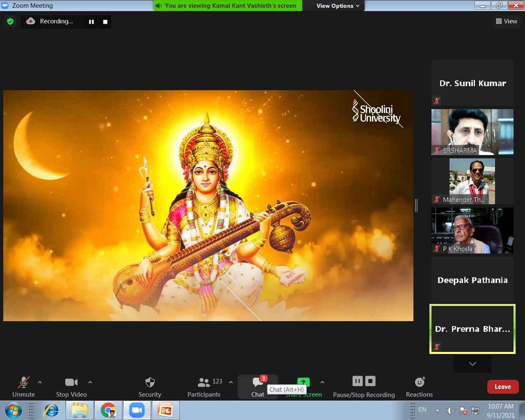This screenshot has width=525, height=420.
Task: Select Dr. Sunil Kumar participant tile
Action: (472, 83)
